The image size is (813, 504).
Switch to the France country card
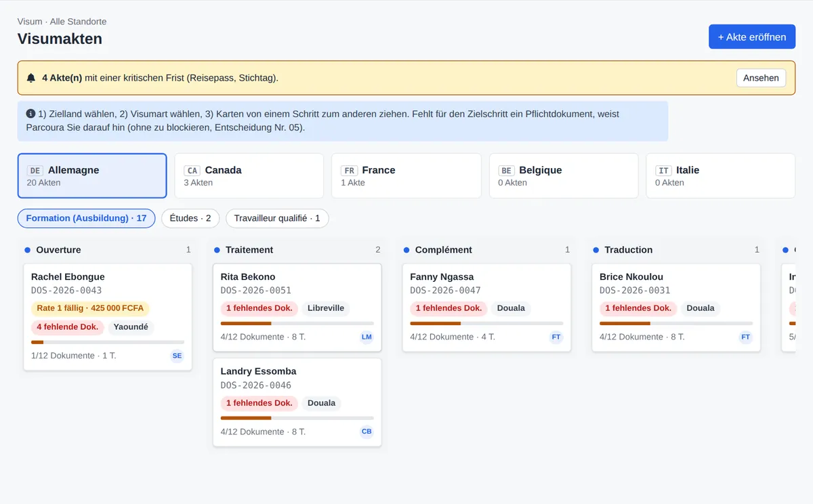tap(406, 176)
